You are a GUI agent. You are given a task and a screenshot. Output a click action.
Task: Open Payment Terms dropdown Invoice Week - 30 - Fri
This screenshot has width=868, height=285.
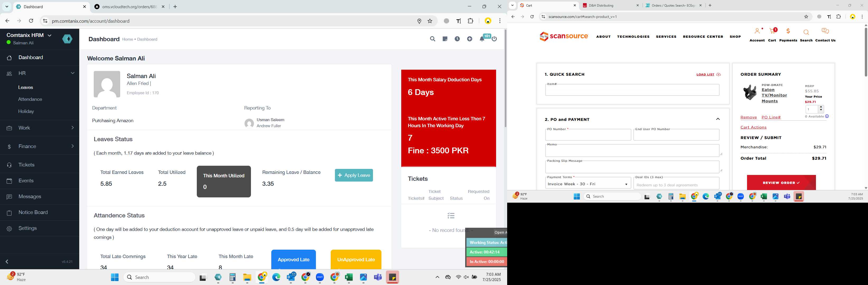[588, 184]
